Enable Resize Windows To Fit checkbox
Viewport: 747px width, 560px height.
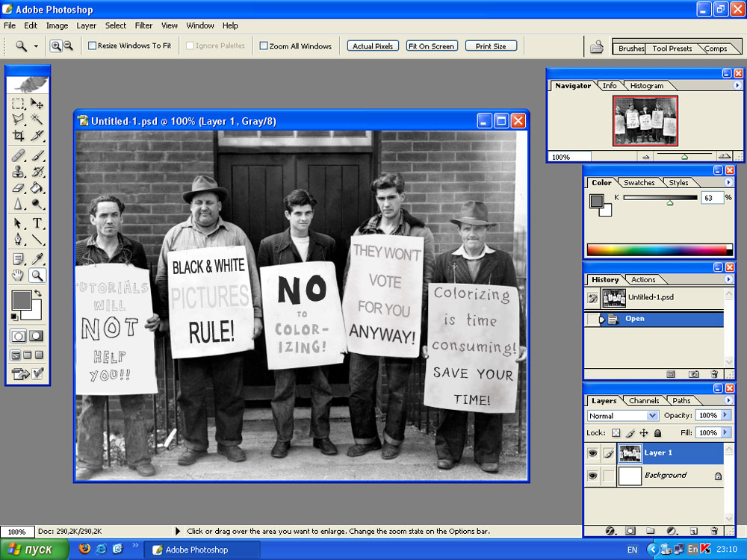click(93, 46)
